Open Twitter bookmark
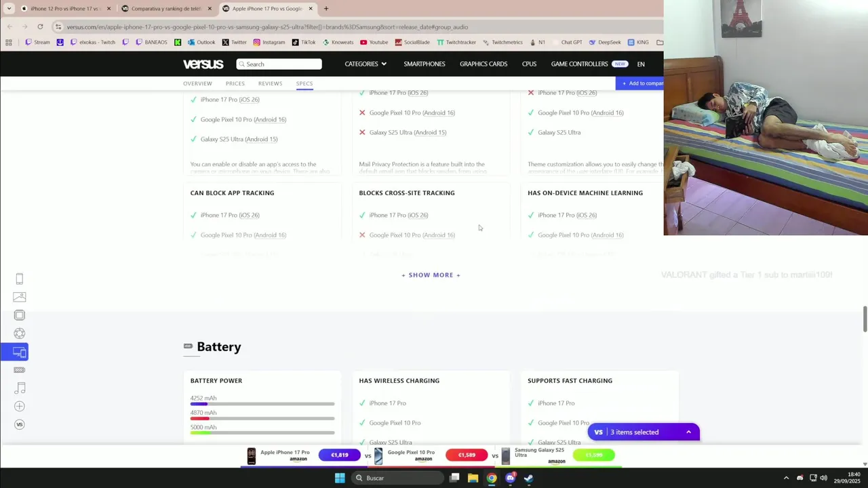Image resolution: width=868 pixels, height=488 pixels. pos(235,42)
